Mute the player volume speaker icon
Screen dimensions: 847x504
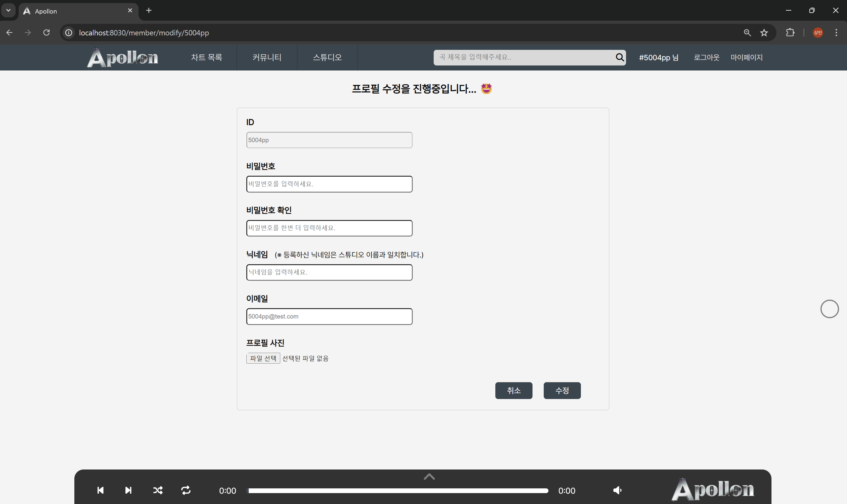617,490
